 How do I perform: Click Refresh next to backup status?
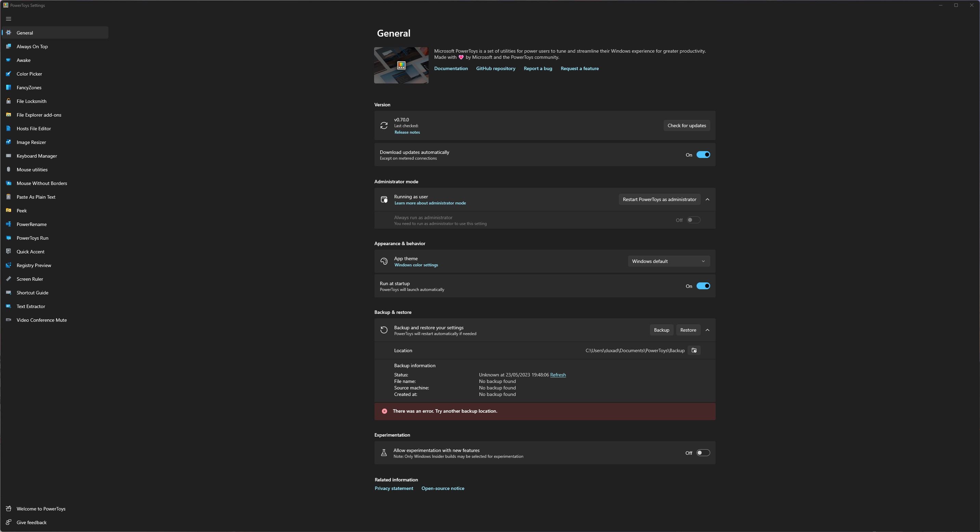pos(558,375)
